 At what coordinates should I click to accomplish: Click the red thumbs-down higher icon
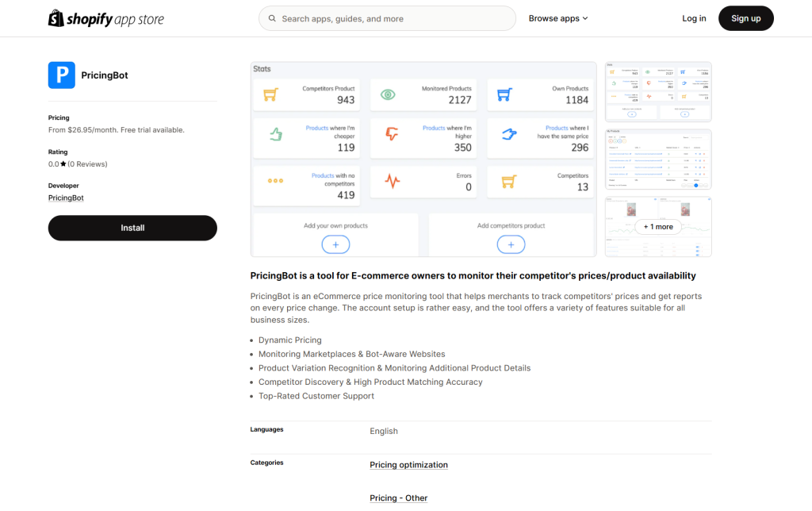pyautogui.click(x=392, y=134)
